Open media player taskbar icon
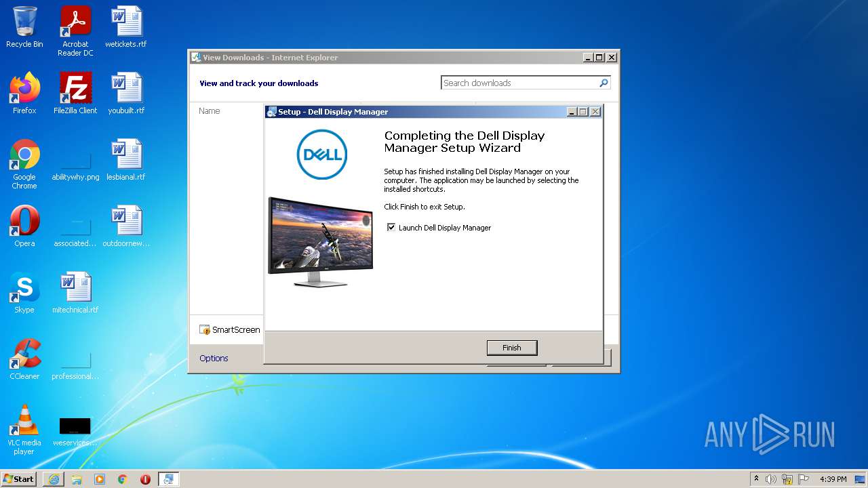 click(100, 479)
